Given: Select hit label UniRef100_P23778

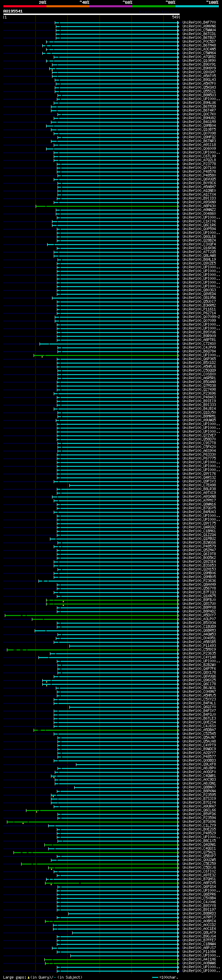Looking at the screenshot, I should pos(199,164).
